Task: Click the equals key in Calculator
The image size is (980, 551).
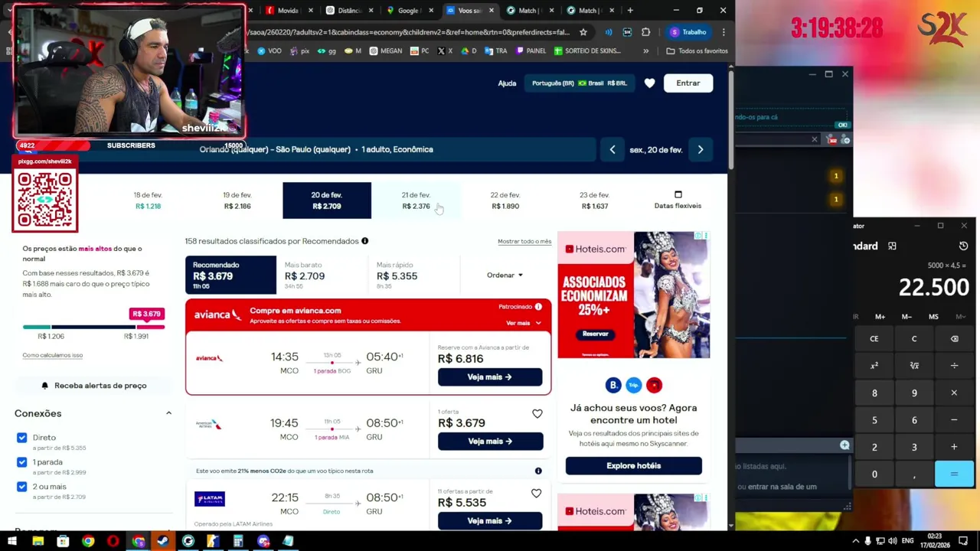Action: [954, 474]
